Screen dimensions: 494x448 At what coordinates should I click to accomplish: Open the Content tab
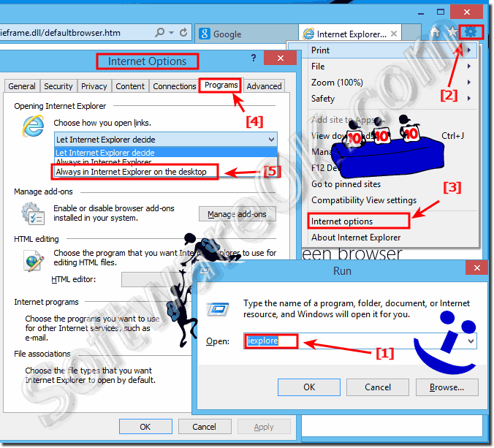tap(130, 86)
